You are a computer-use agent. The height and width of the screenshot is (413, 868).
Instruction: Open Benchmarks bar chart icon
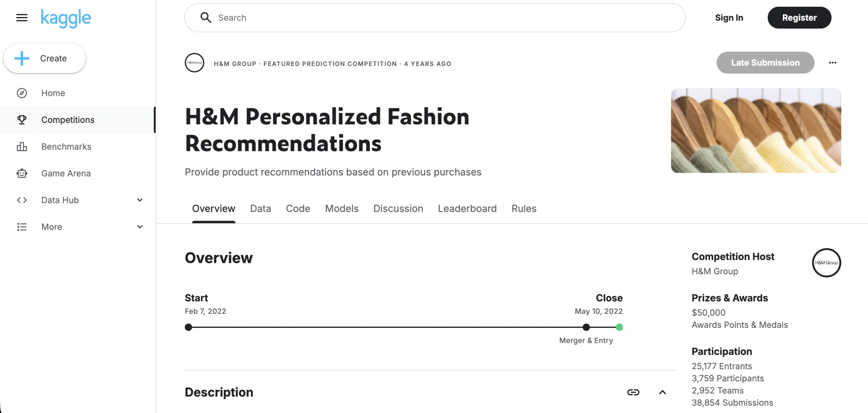coord(22,147)
